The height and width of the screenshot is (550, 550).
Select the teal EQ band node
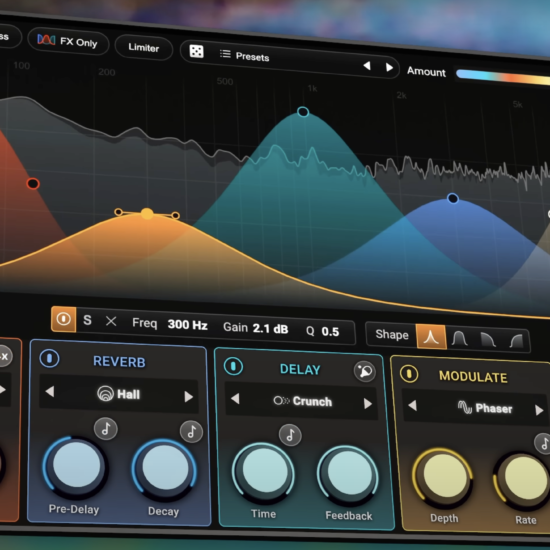coord(303,112)
